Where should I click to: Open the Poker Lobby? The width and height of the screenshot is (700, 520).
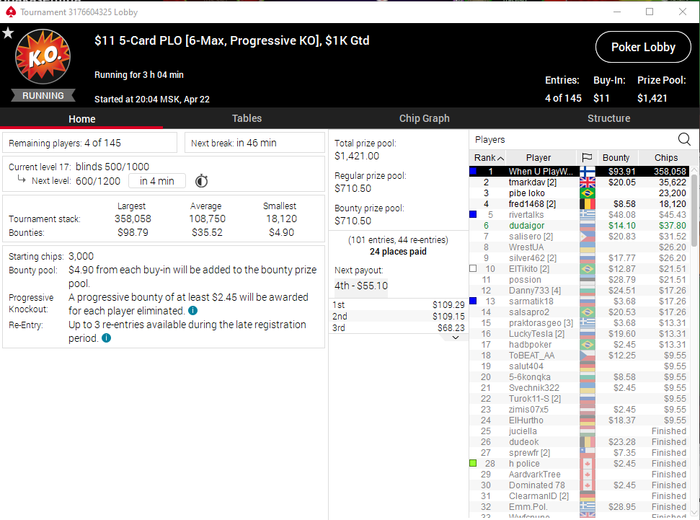click(x=643, y=47)
